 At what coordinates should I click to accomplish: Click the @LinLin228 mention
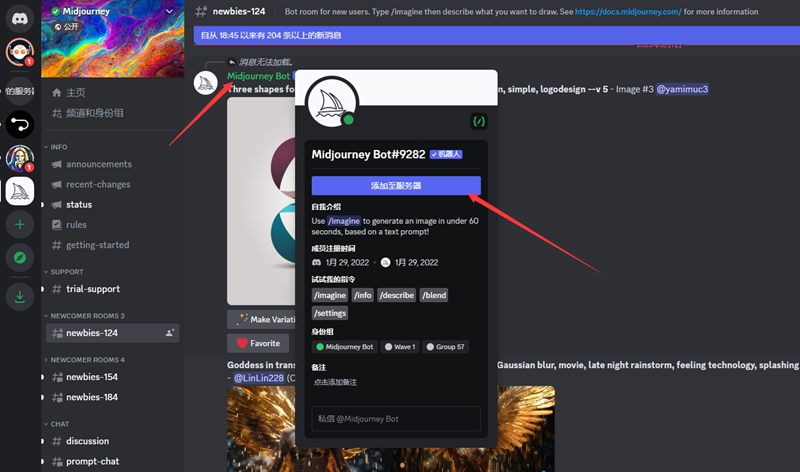[x=259, y=378]
